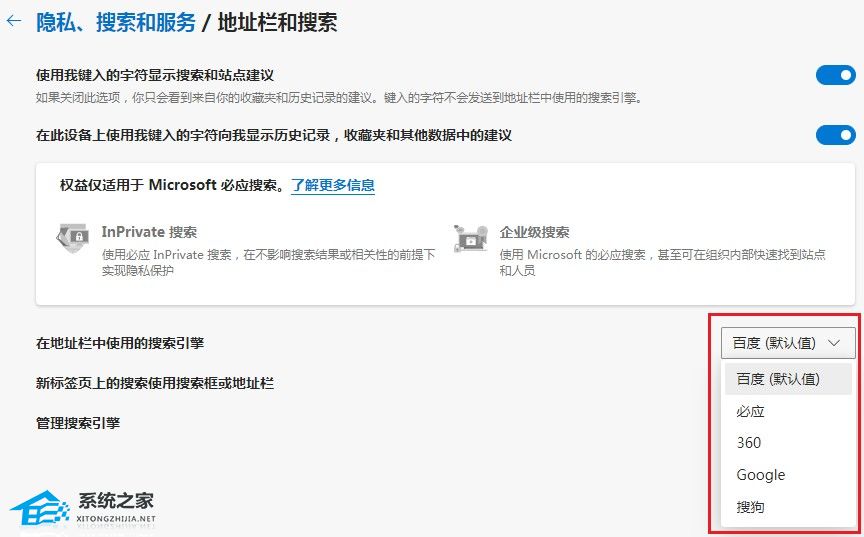
Task: Toggle history and favorites suggestions switch
Action: coord(835,135)
